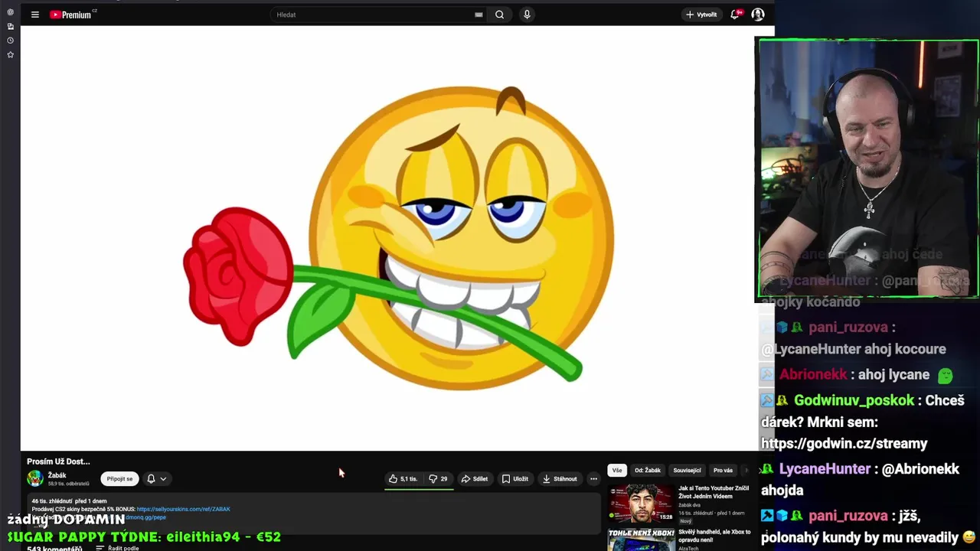Save the video with Uložit button
Viewport: 980px width, 551px height.
tap(514, 479)
